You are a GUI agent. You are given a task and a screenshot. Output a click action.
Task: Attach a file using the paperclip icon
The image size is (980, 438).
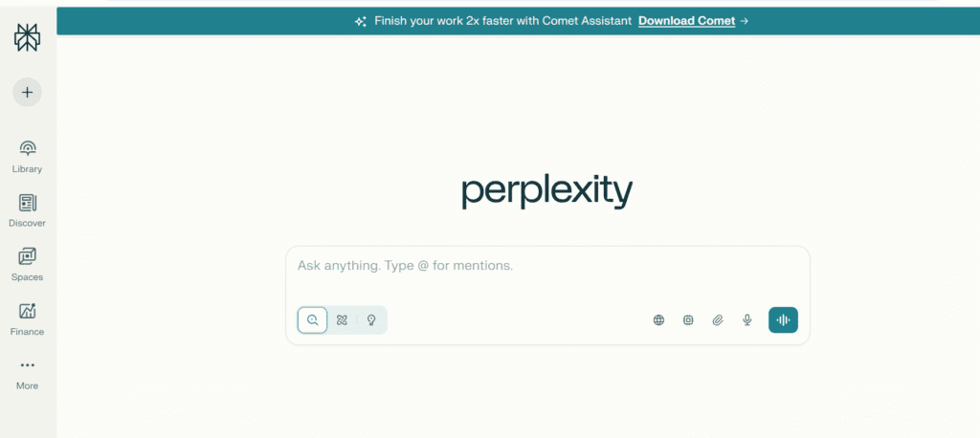718,320
